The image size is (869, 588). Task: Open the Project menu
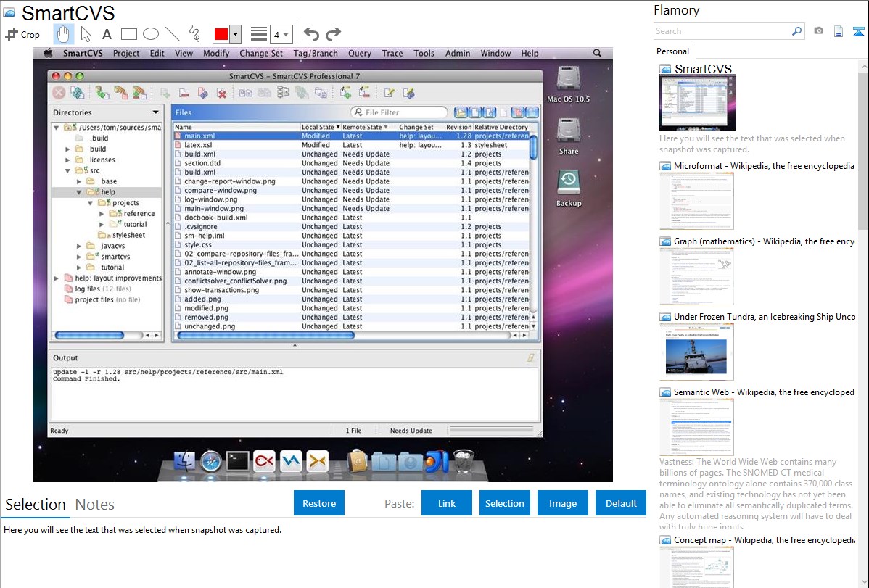point(126,53)
